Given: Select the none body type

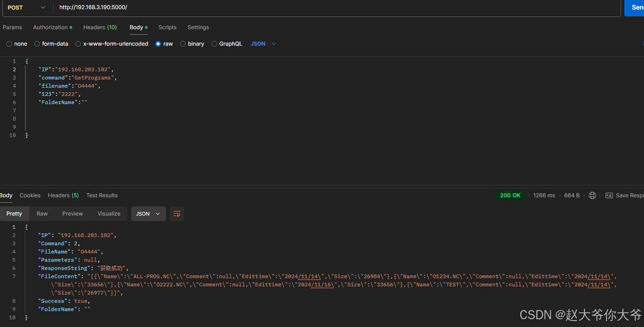Looking at the screenshot, I should point(9,44).
